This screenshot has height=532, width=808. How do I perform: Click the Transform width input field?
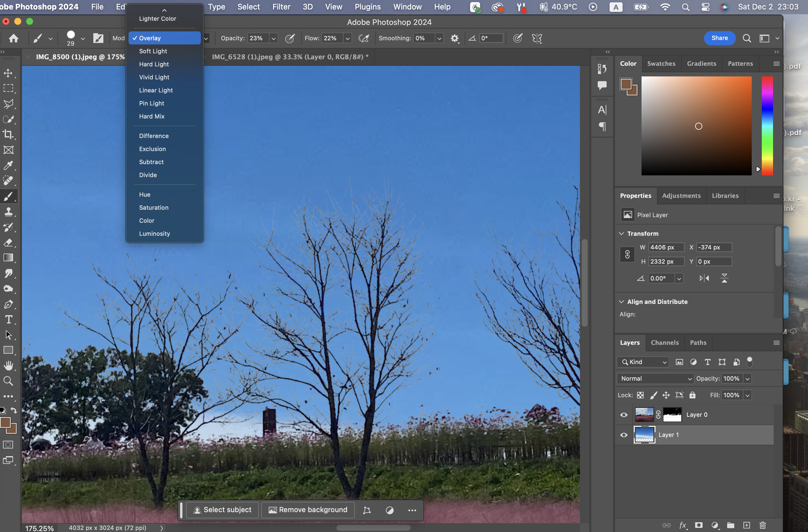coord(666,248)
